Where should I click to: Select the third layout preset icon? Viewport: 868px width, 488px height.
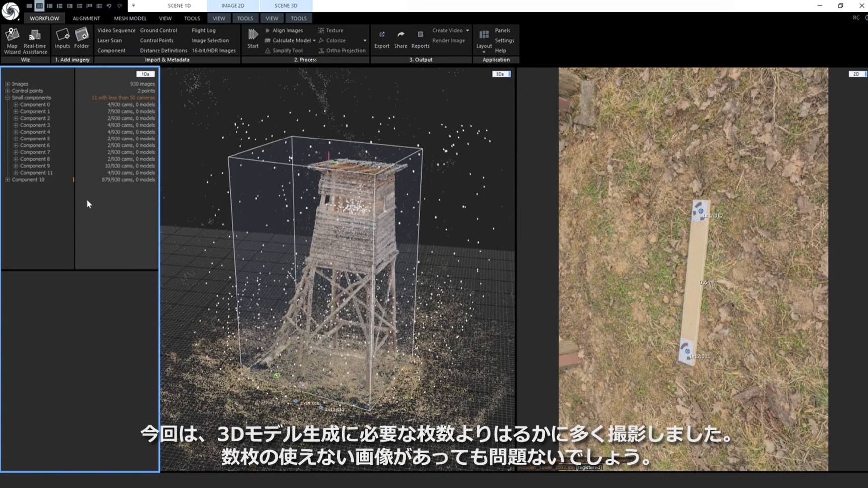(x=49, y=6)
